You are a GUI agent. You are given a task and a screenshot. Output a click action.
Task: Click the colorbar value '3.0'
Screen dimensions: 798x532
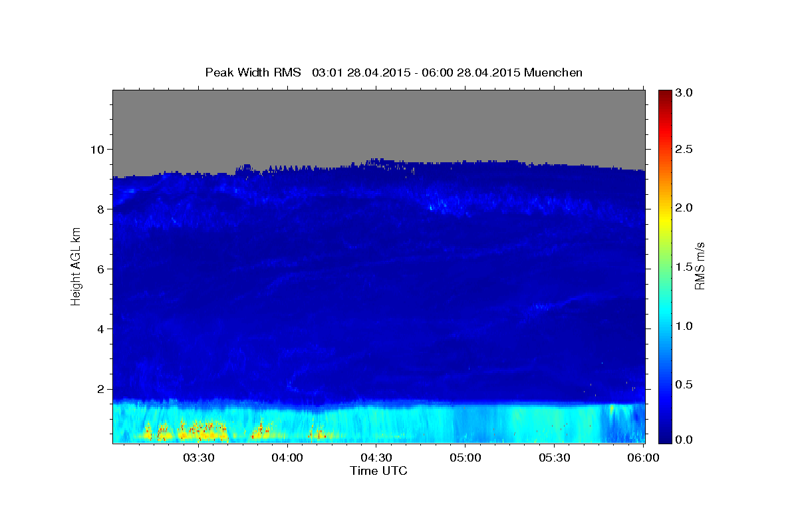coord(684,93)
